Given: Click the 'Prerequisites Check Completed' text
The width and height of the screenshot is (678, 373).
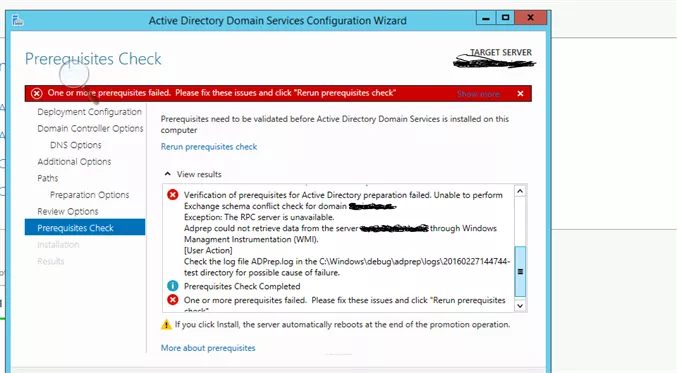Looking at the screenshot, I should pyautogui.click(x=242, y=286).
